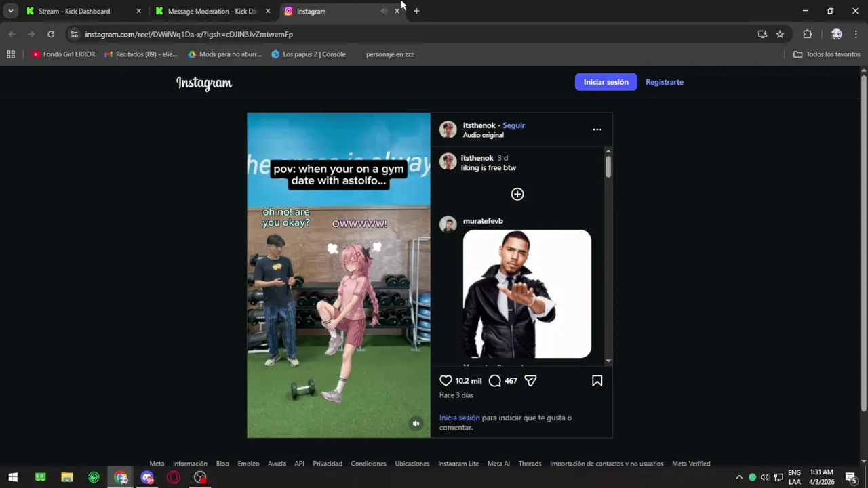This screenshot has height=488, width=868.
Task: Share the reel with the paper plane icon
Action: coord(530,381)
